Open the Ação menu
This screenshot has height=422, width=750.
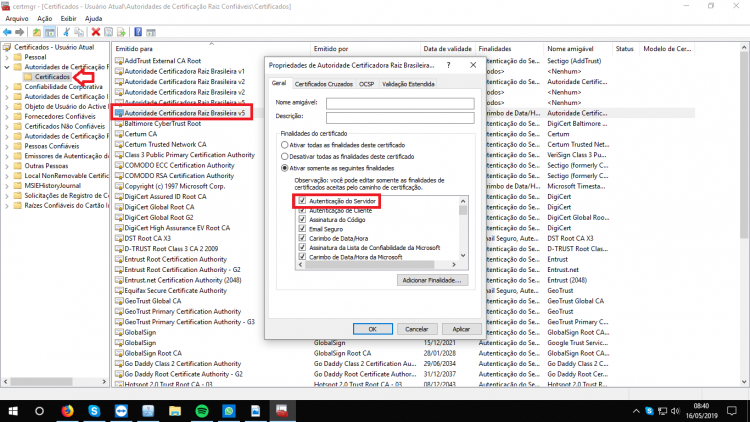pyautogui.click(x=44, y=19)
